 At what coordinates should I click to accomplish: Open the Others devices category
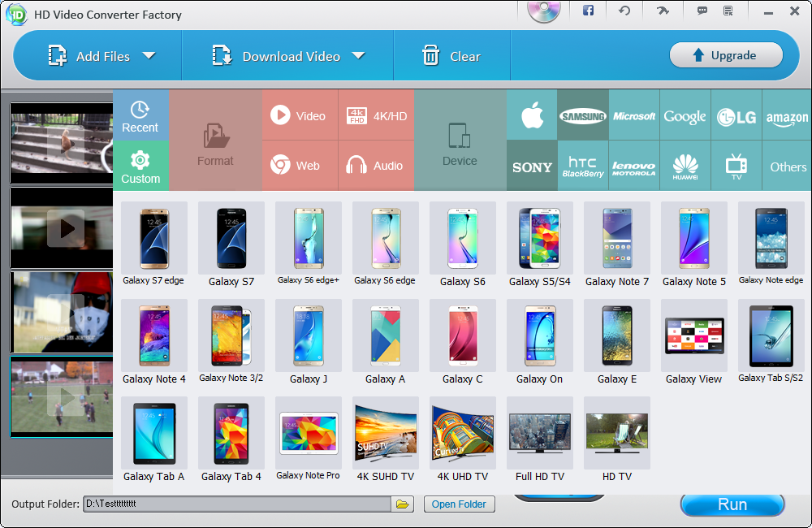[x=787, y=166]
